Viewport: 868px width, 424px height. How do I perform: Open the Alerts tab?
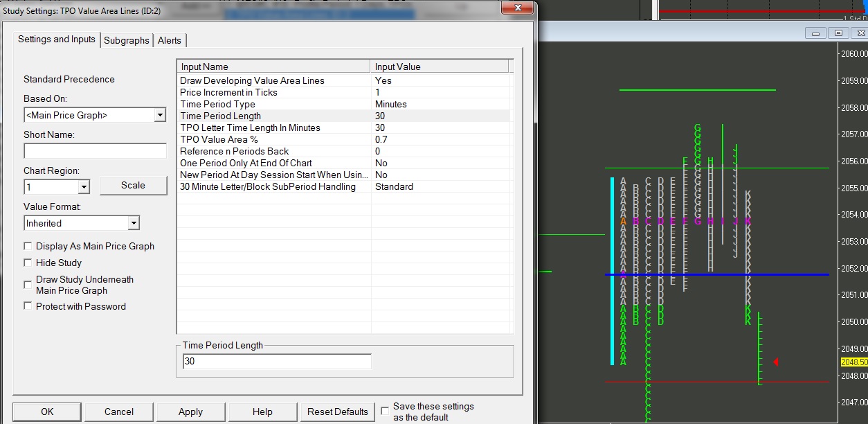[170, 40]
